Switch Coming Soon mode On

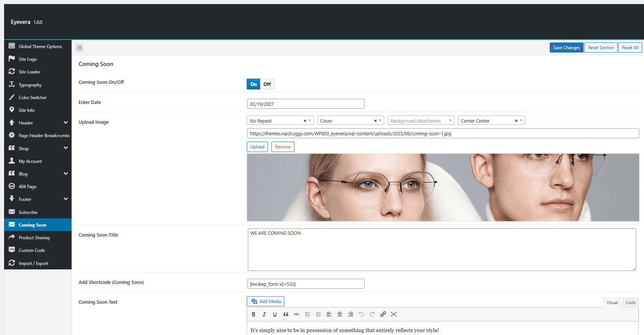(253, 84)
